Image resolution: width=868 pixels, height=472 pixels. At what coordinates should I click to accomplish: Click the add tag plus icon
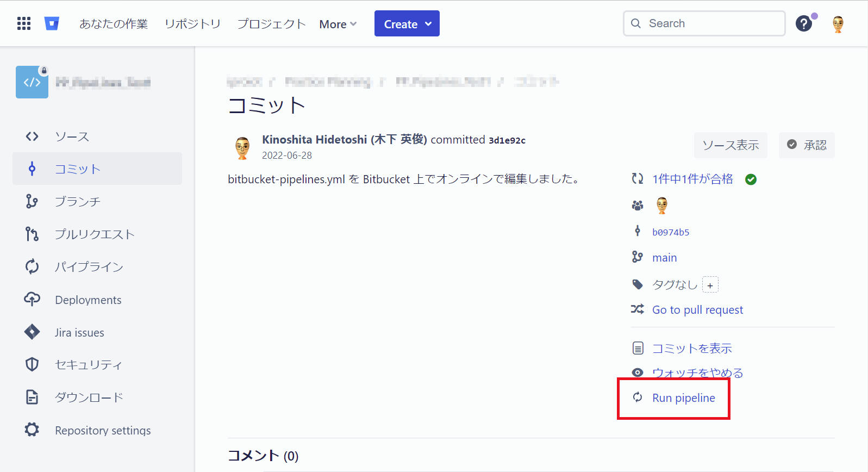[710, 285]
